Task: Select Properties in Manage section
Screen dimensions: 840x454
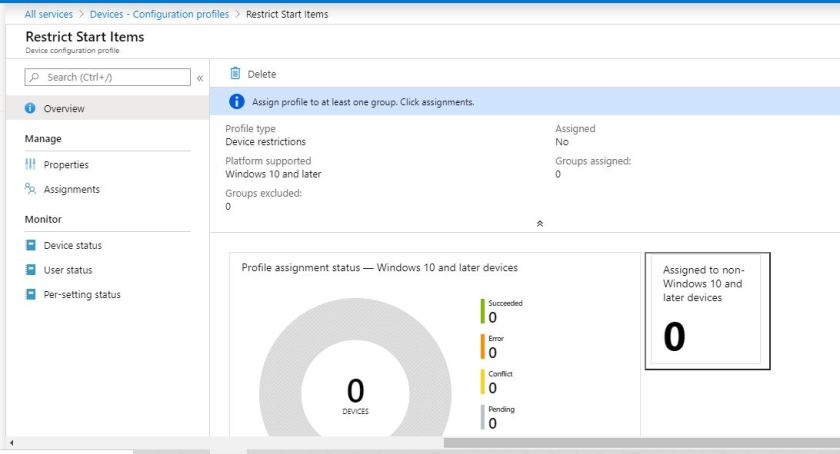Action: [x=66, y=165]
